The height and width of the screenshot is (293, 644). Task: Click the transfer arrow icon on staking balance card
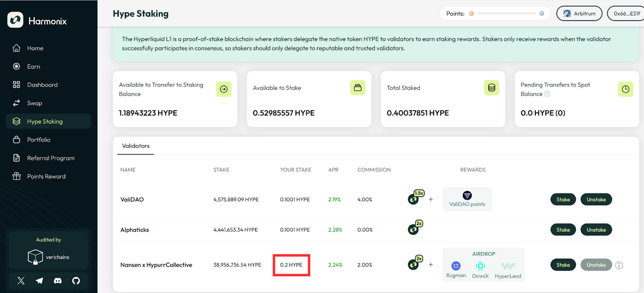224,89
